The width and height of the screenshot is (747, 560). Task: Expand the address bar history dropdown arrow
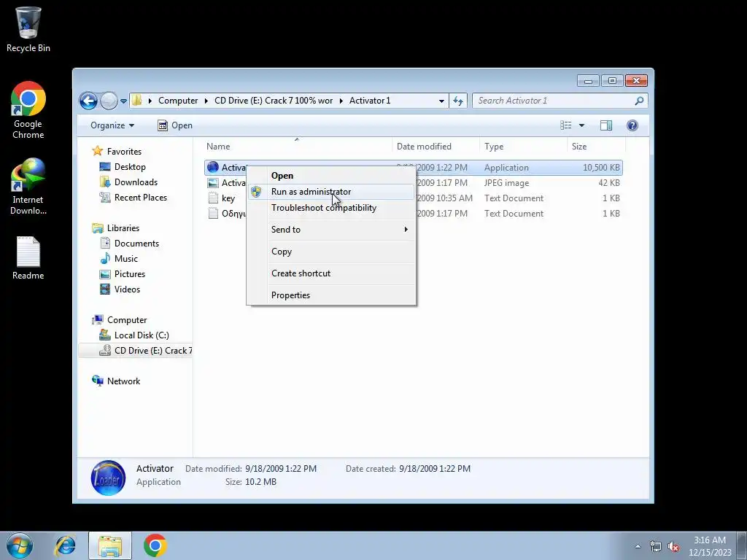tap(441, 101)
